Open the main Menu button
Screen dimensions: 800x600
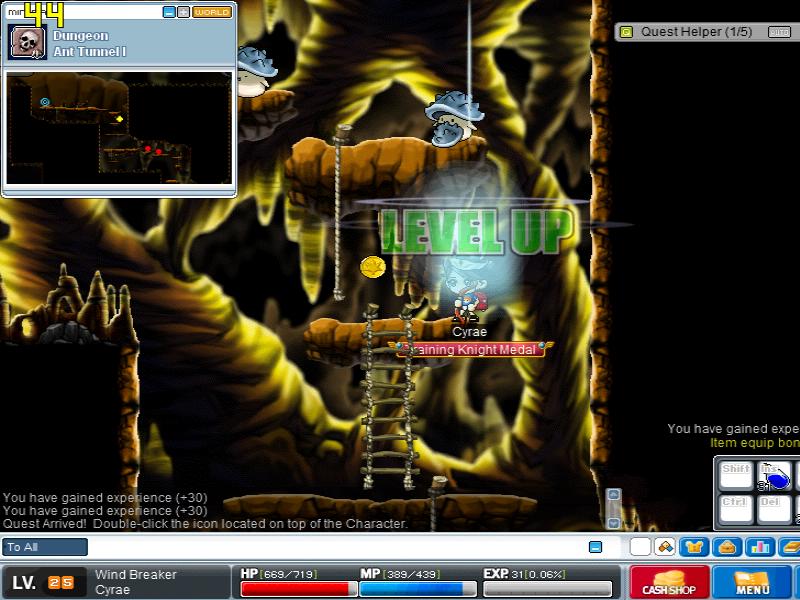[x=753, y=582]
